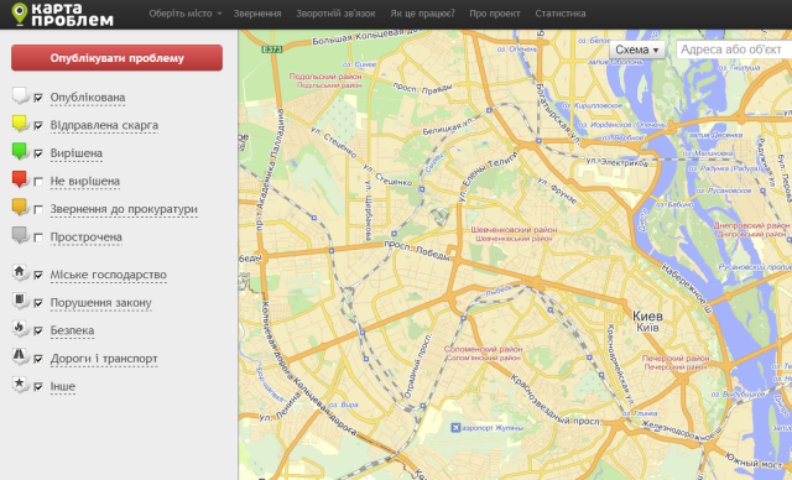The height and width of the screenshot is (480, 792).
Task: Click the Дороги і транспорт category label
Action: 104,359
